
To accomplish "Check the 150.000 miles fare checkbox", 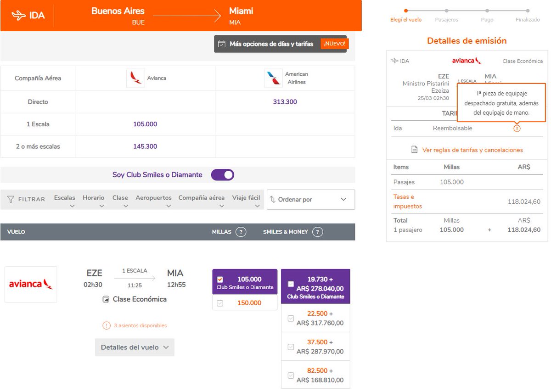I will click(x=220, y=303).
